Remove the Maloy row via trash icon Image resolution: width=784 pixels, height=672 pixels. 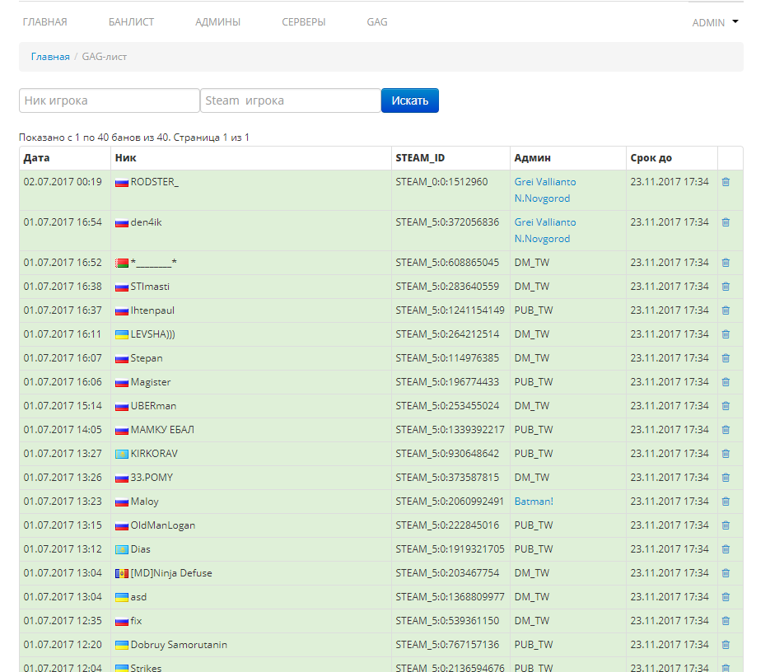(x=726, y=502)
